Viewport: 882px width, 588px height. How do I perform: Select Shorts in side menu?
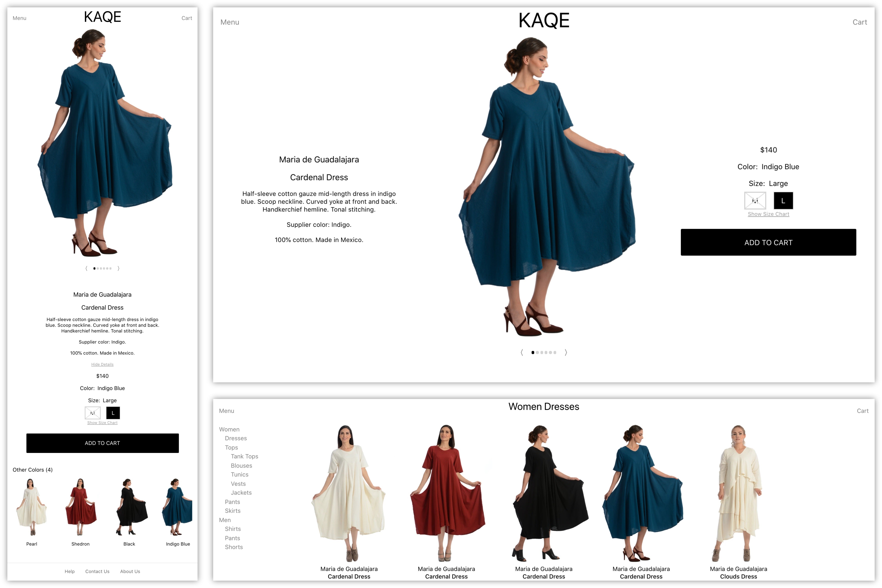click(x=234, y=547)
